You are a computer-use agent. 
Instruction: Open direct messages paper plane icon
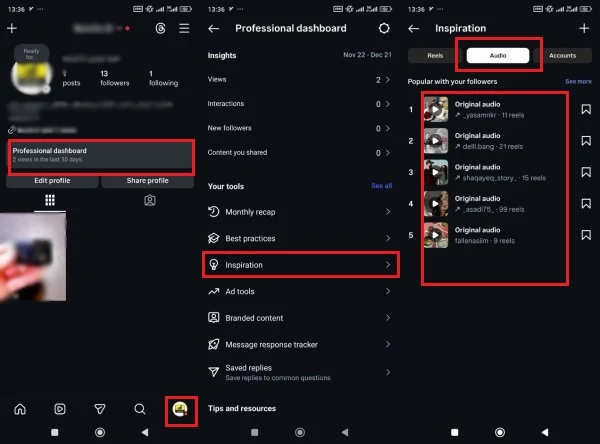[100, 409]
